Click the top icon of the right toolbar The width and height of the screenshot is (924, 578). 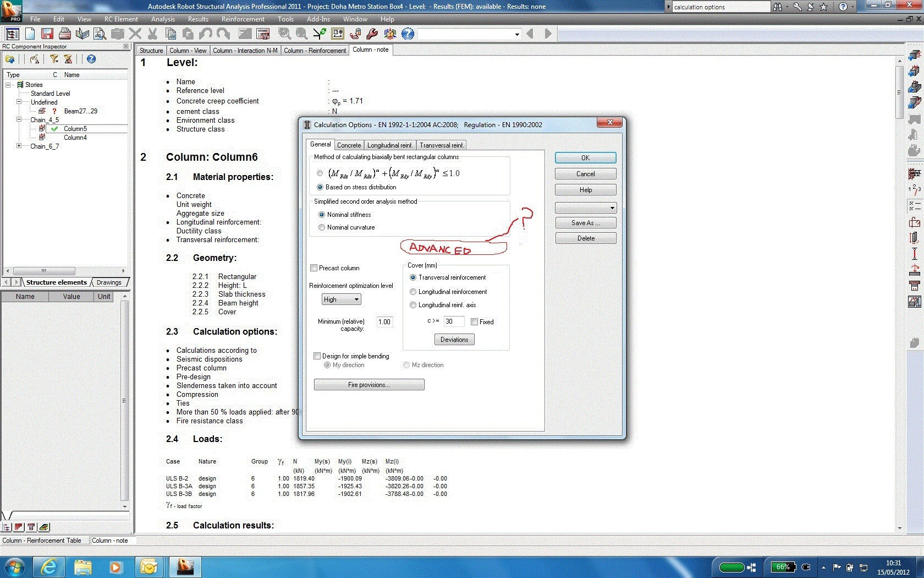coord(914,56)
